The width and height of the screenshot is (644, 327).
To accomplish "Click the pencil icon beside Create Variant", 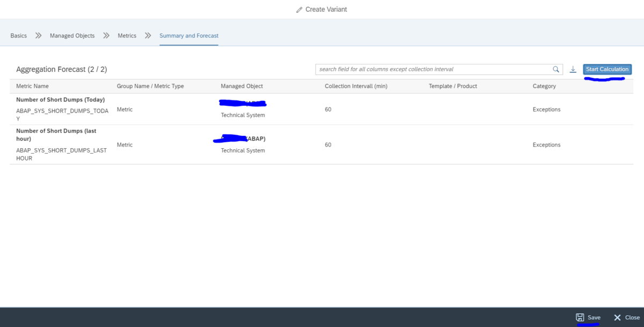I will pyautogui.click(x=299, y=9).
